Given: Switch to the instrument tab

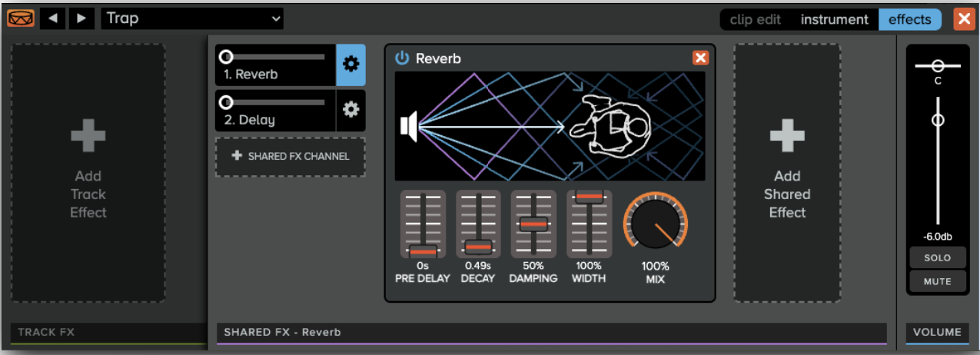Looking at the screenshot, I should click(834, 20).
